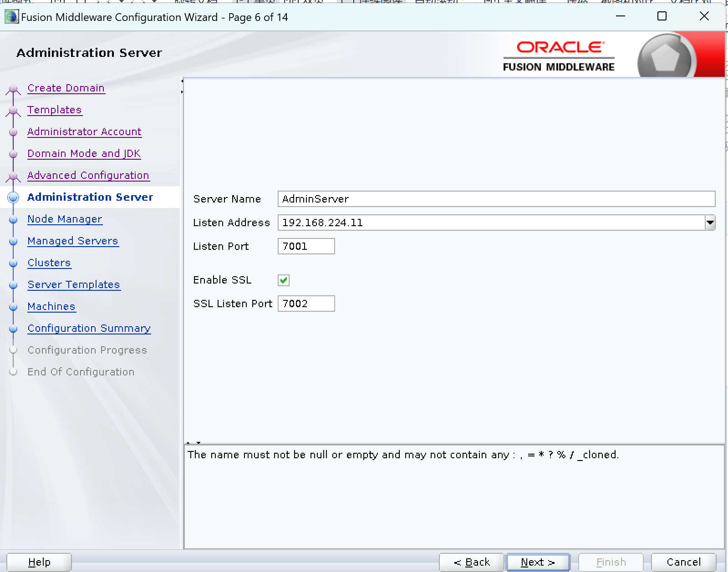The image size is (728, 572).
Task: Open Advanced Configuration step
Action: 88,175
